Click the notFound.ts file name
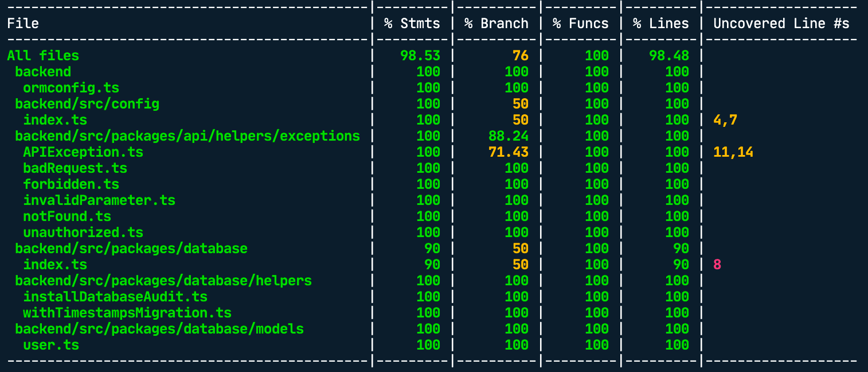Screen dimensions: 868x372 point(67,216)
